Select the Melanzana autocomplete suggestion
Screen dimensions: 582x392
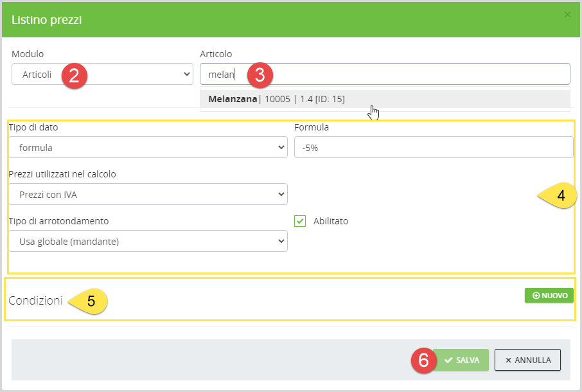point(276,99)
